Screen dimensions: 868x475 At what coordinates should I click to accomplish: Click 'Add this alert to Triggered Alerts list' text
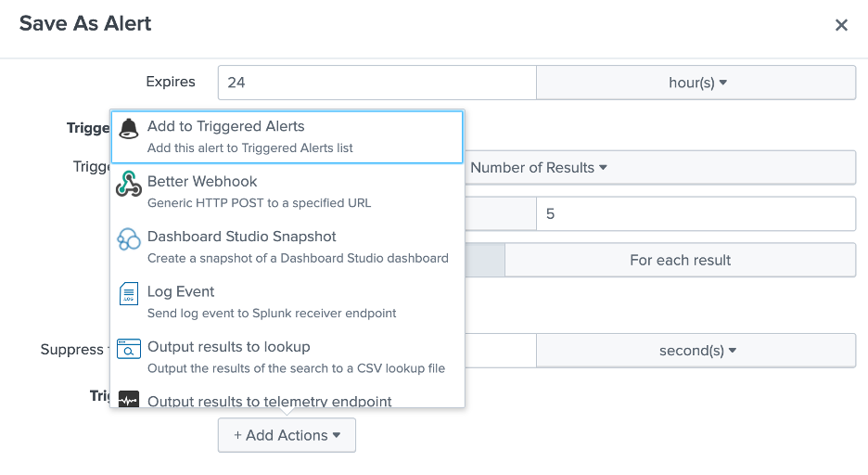pyautogui.click(x=249, y=148)
